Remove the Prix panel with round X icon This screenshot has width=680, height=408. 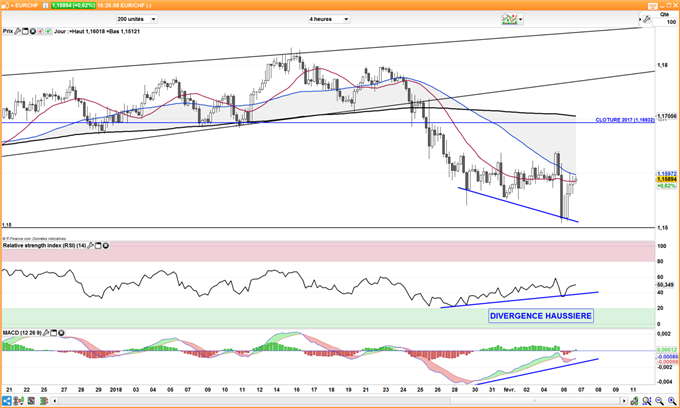[x=33, y=31]
